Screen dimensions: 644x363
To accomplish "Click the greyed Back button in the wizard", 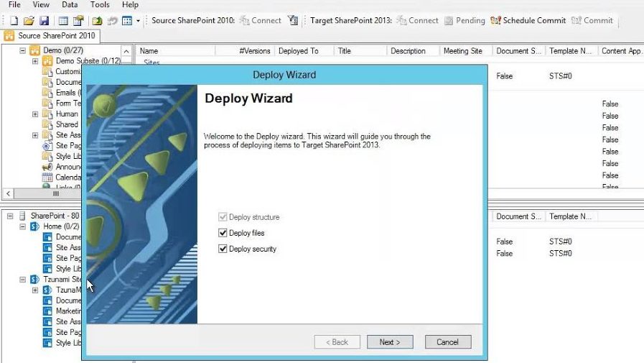I will [337, 342].
